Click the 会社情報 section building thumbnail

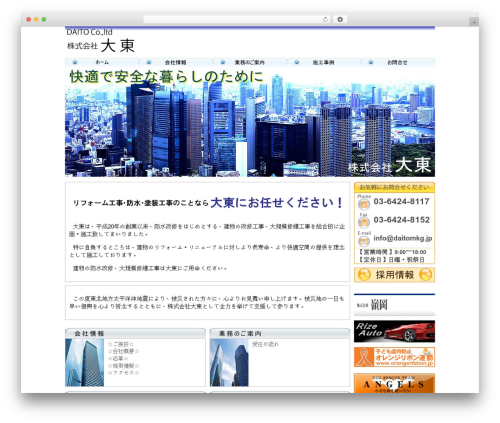85,363
